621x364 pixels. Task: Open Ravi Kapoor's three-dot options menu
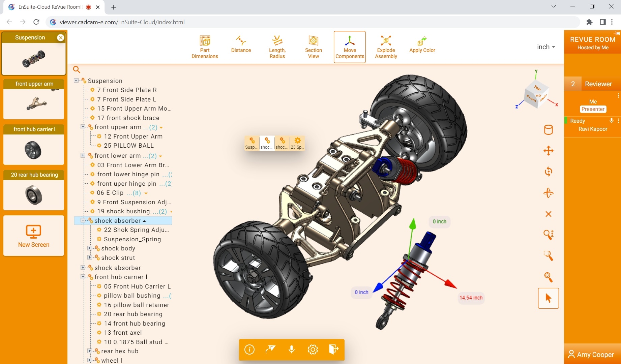[618, 121]
